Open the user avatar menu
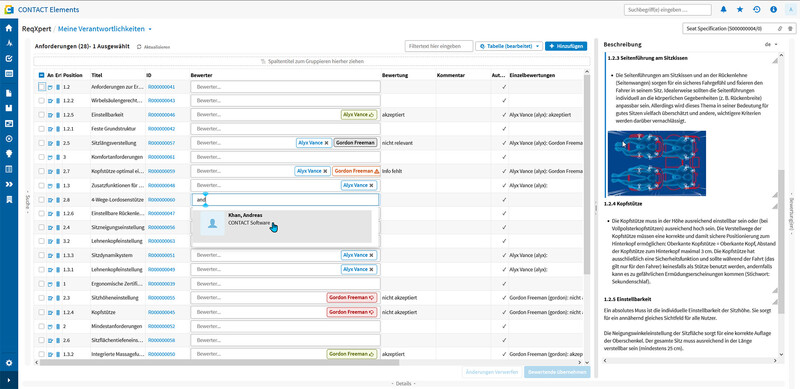800x389 pixels. [x=790, y=9]
